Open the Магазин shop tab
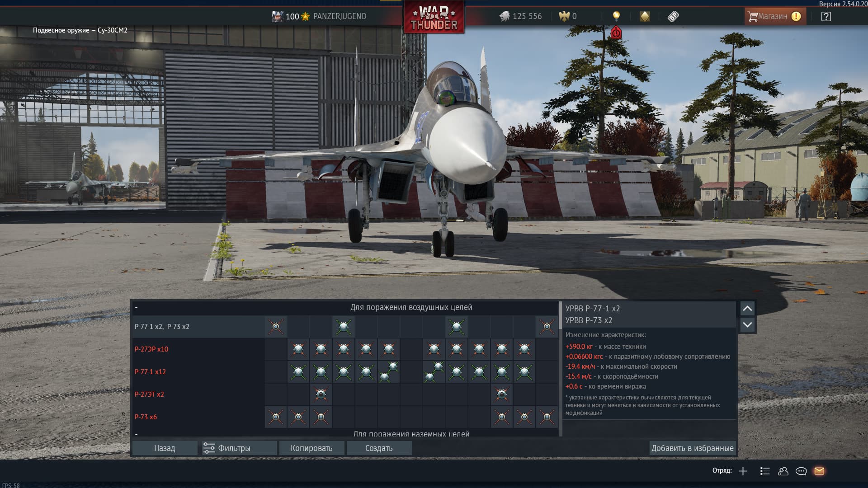The image size is (868, 488). click(774, 16)
